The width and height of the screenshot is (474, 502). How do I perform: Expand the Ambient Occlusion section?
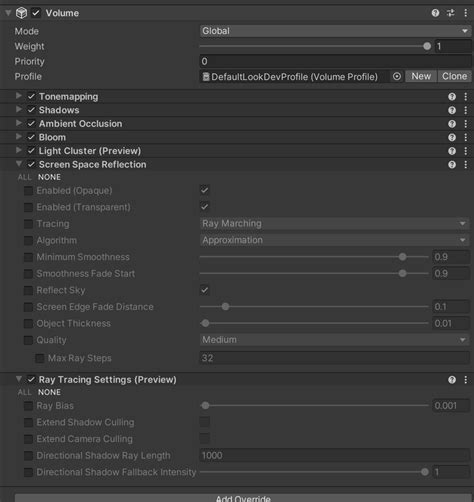pos(19,123)
